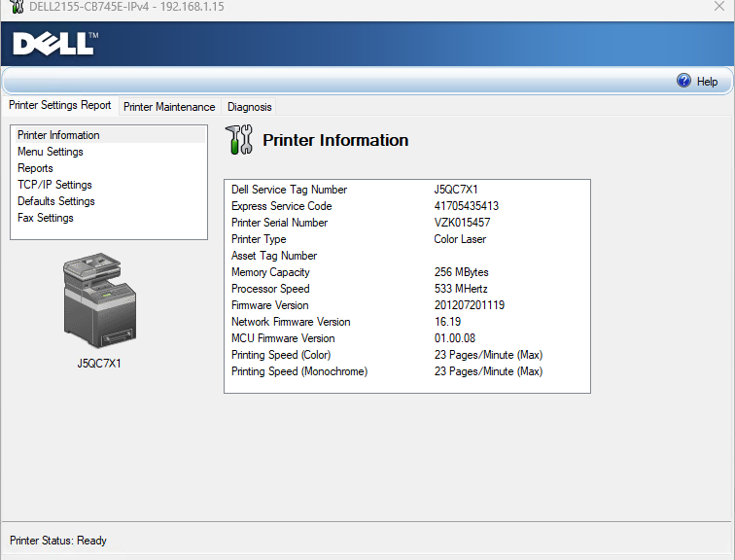Open Reports in the left list
Screen dimensions: 735x560
click(x=35, y=168)
